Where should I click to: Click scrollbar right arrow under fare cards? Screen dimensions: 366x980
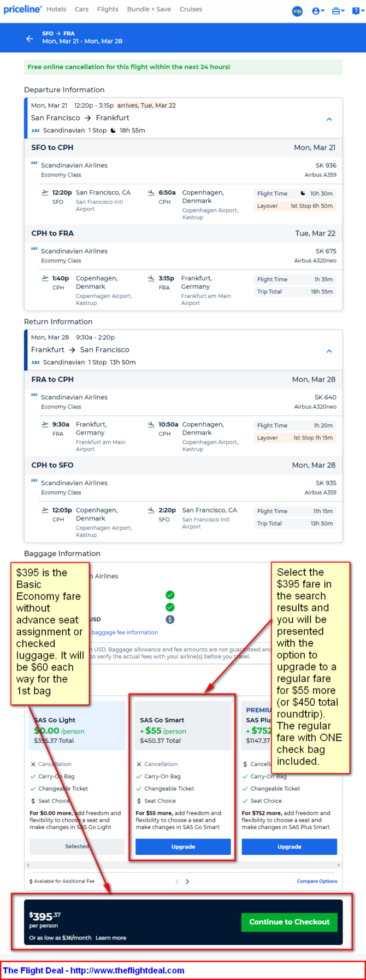coord(338,865)
